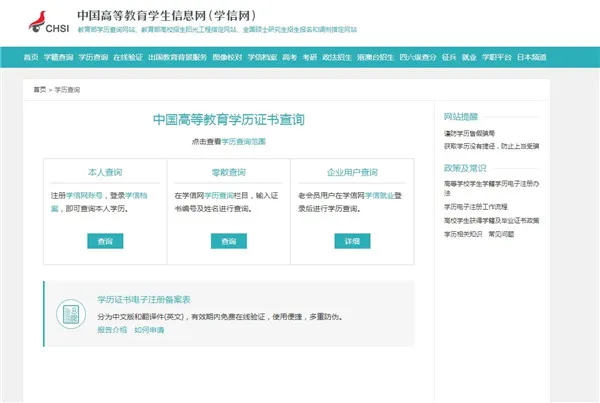The height and width of the screenshot is (403, 600).
Task: Go to 征兵 nav item
Action: coord(449,57)
